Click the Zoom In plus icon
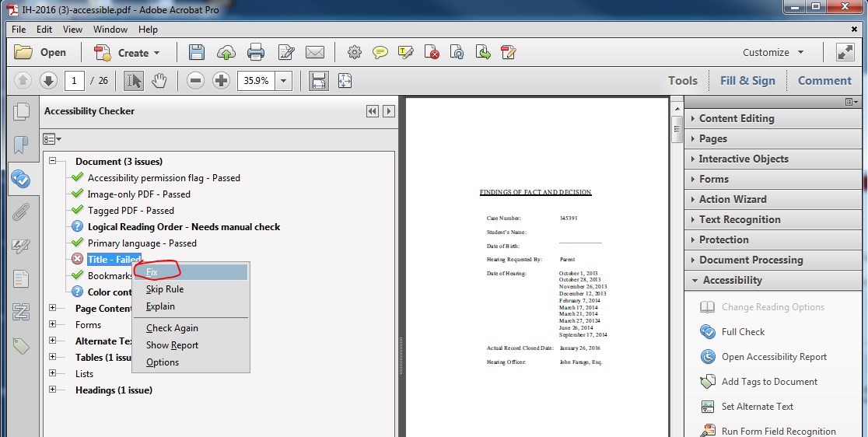868x437 pixels. coord(221,81)
